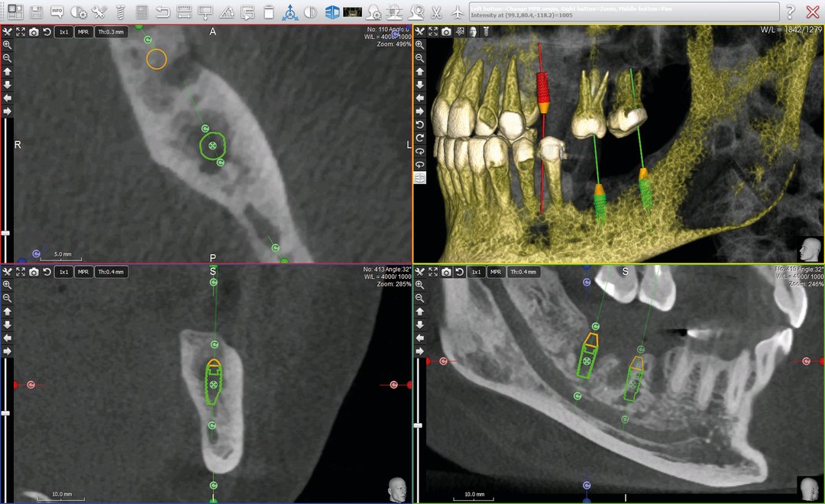Image resolution: width=825 pixels, height=504 pixels.
Task: Click the scissors cut tool icon
Action: point(436,12)
